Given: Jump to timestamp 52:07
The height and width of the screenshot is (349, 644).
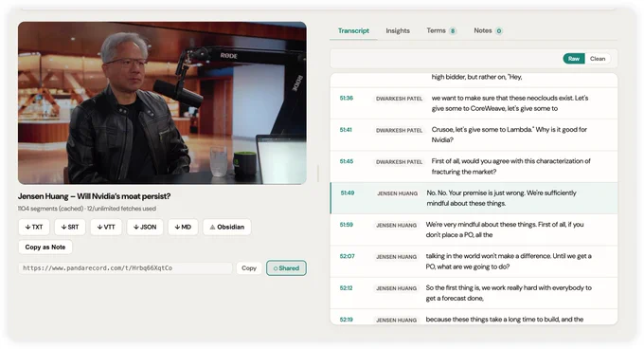Looking at the screenshot, I should click(347, 256).
